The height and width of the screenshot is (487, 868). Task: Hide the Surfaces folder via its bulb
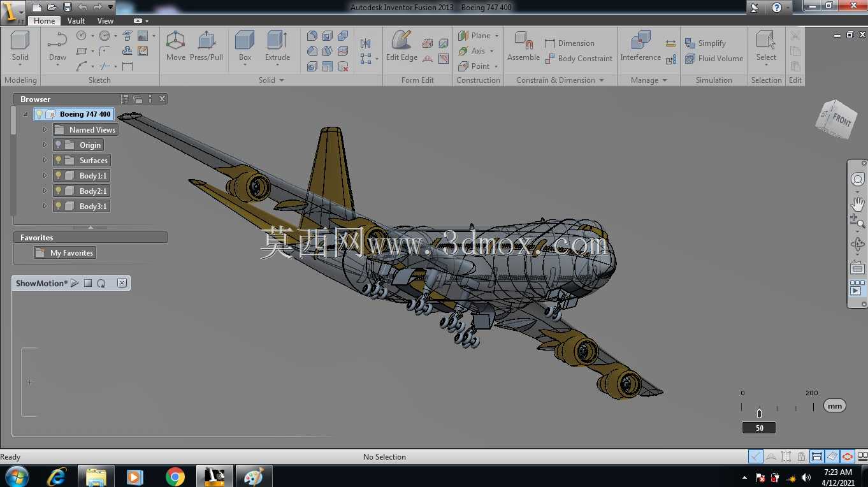pyautogui.click(x=58, y=161)
